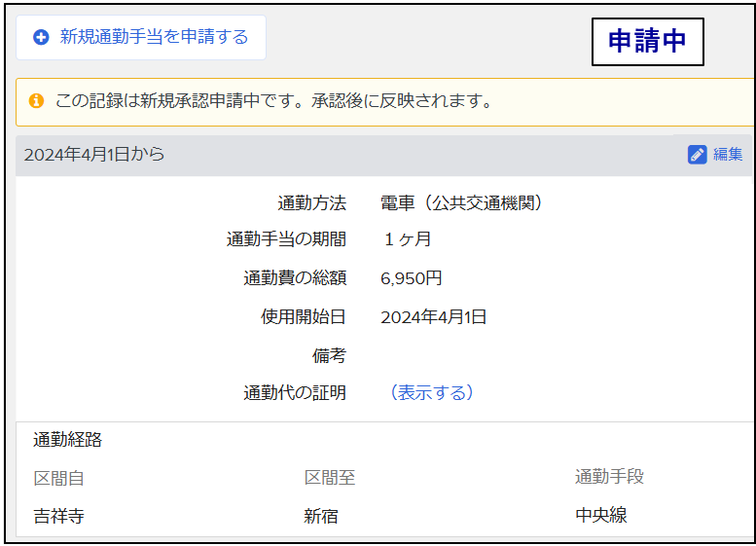This screenshot has width=756, height=546.
Task: Click the 新規通勤手当を申請する button
Action: (x=141, y=38)
